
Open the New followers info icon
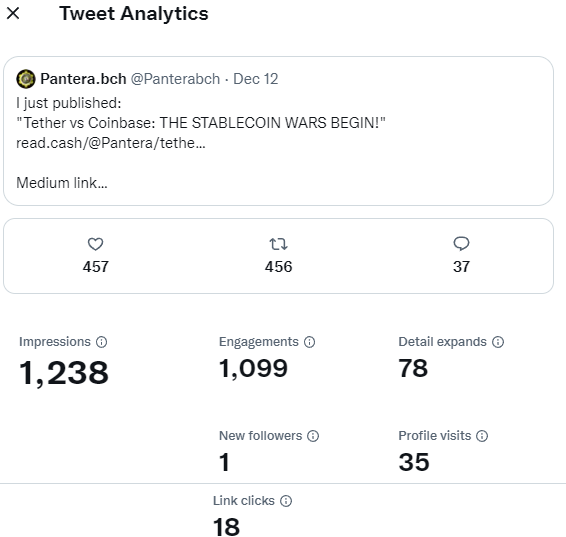coord(313,436)
